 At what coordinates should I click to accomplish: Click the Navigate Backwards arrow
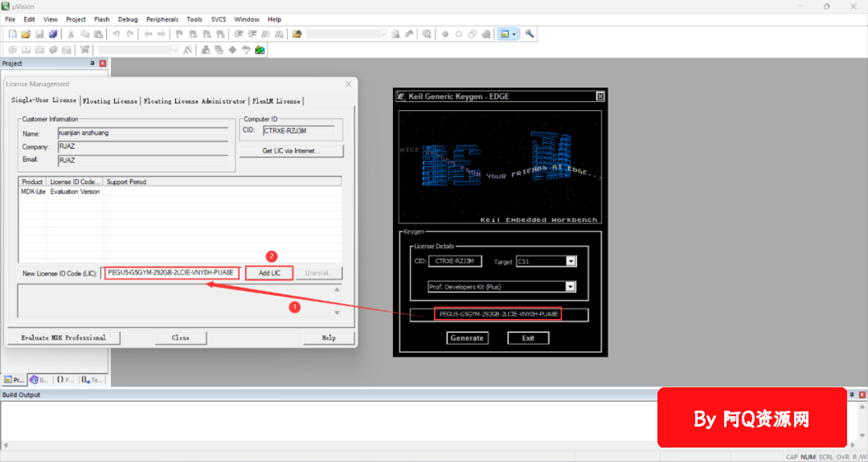click(x=148, y=35)
